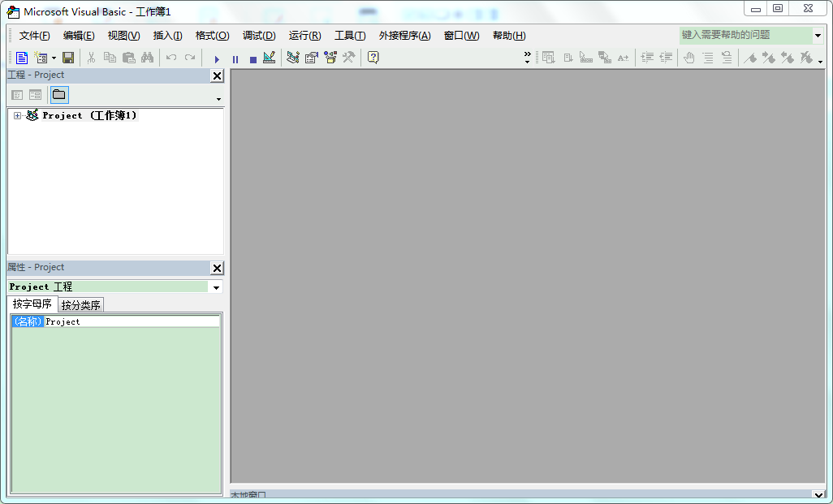Expand the Project (工作簿1) tree node
Image resolution: width=833 pixels, height=504 pixels.
[x=17, y=115]
